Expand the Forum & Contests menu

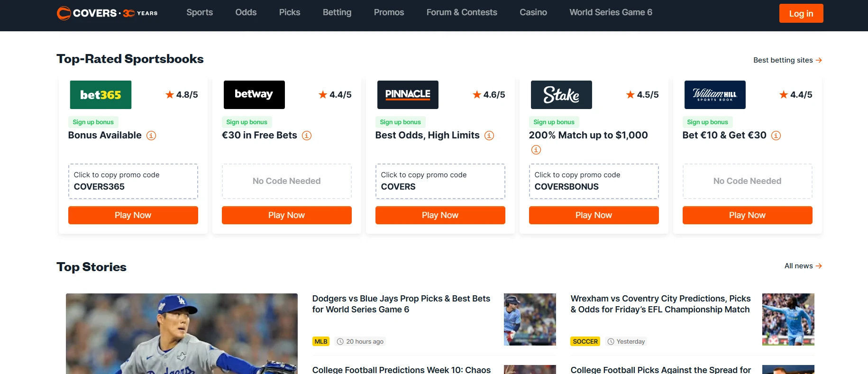(x=462, y=12)
